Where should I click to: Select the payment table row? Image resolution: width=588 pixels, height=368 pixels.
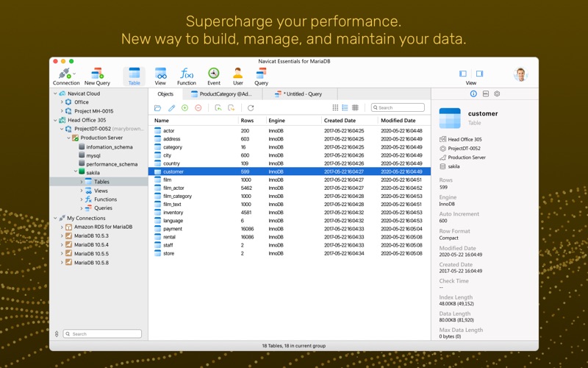290,229
